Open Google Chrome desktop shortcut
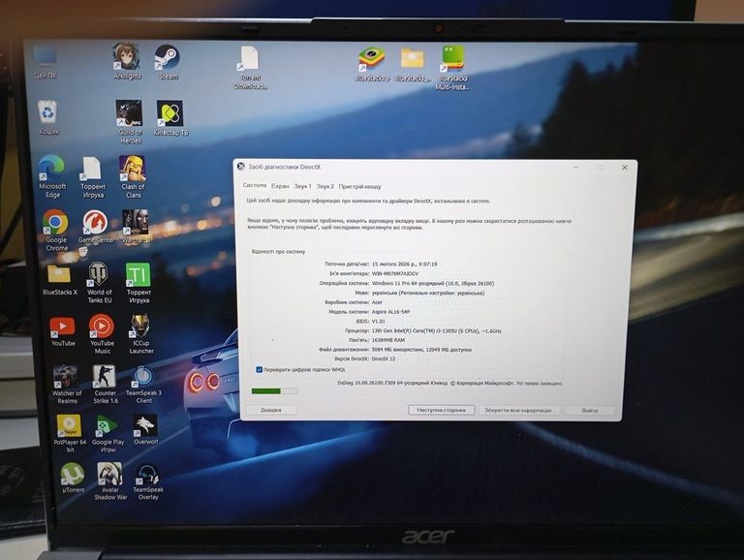The image size is (744, 560). tap(56, 231)
